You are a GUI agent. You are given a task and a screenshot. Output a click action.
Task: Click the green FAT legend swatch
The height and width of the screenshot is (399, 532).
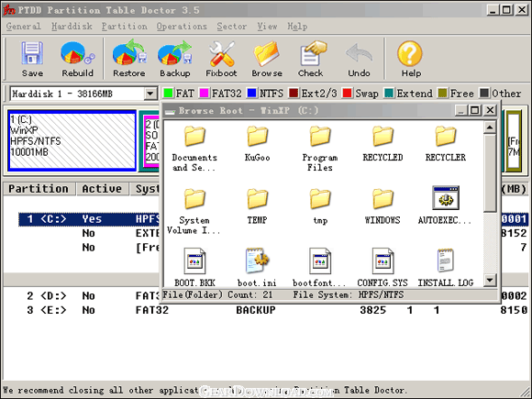coord(168,93)
